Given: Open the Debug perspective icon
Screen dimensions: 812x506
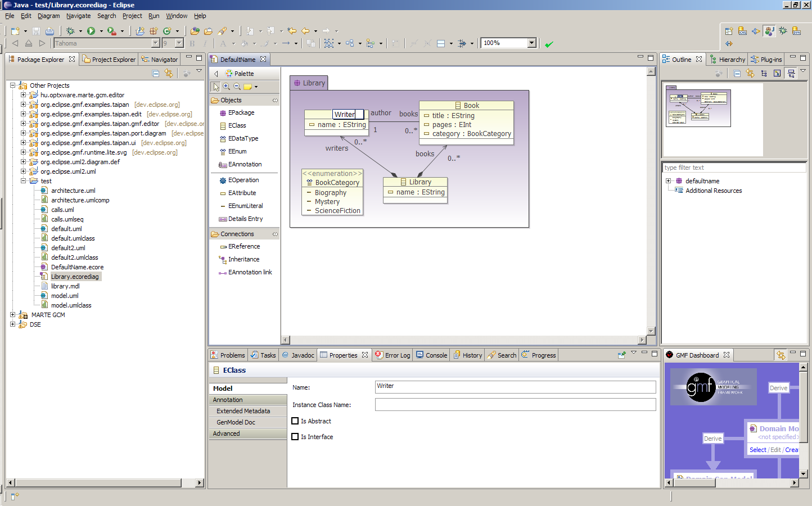Looking at the screenshot, I should tap(783, 31).
